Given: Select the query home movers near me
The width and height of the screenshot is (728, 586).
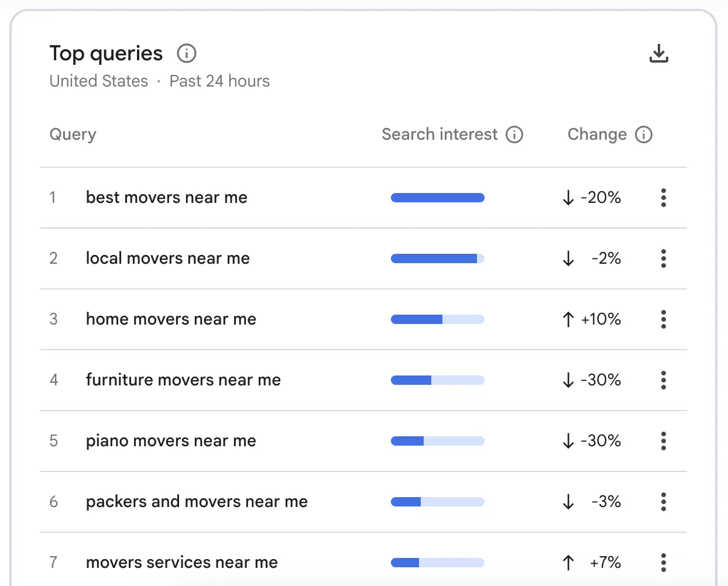Looking at the screenshot, I should pyautogui.click(x=171, y=319).
